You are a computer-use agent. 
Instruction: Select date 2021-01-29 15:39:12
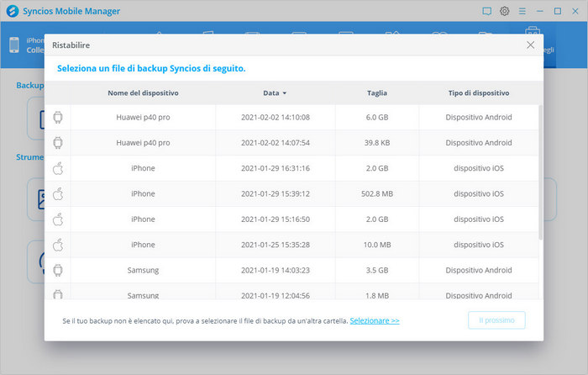click(276, 193)
